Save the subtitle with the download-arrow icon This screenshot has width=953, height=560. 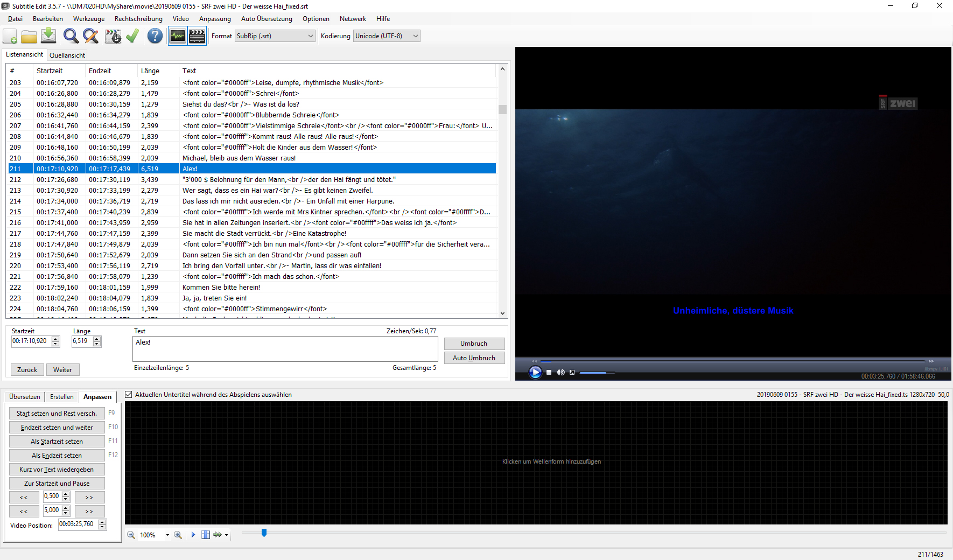(x=48, y=36)
